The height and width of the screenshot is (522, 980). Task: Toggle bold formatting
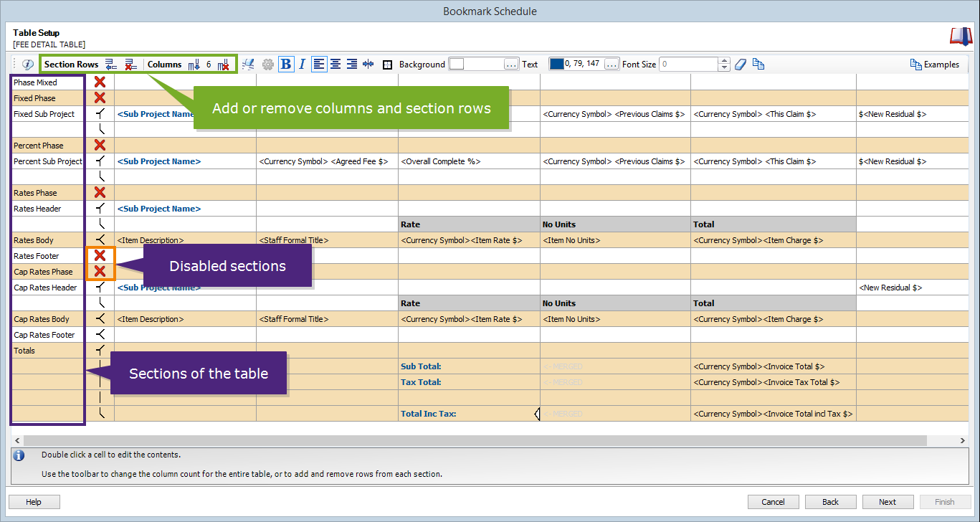coord(286,64)
